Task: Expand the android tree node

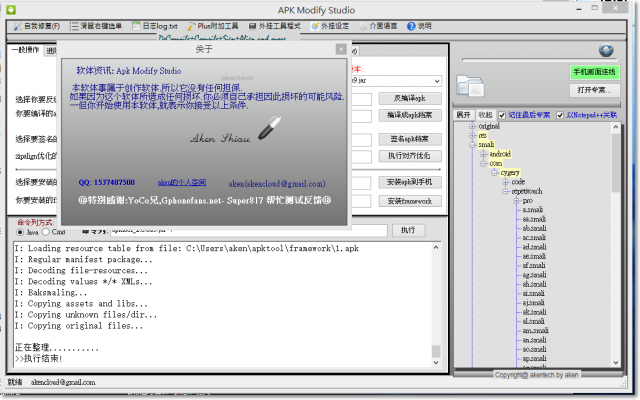Action: pos(483,154)
